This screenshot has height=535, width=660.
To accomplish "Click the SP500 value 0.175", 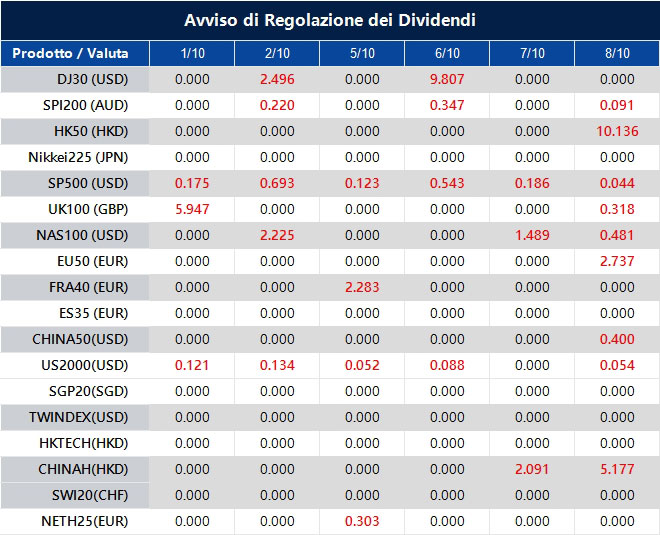I will 192,184.
